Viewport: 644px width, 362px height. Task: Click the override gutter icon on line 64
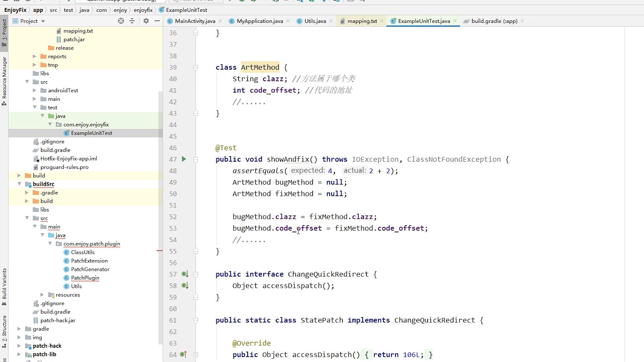(x=183, y=354)
